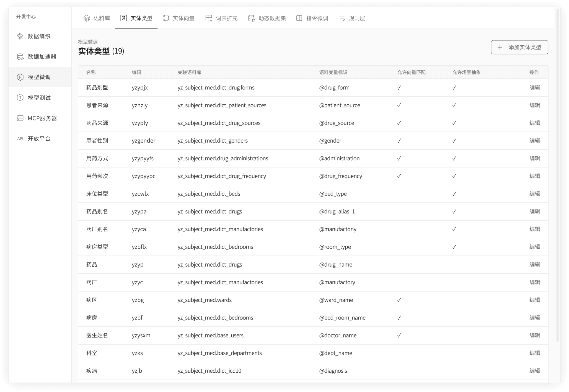This screenshot has width=569, height=392.
Task: Switch to the 指令微调 tab
Action: pyautogui.click(x=312, y=18)
